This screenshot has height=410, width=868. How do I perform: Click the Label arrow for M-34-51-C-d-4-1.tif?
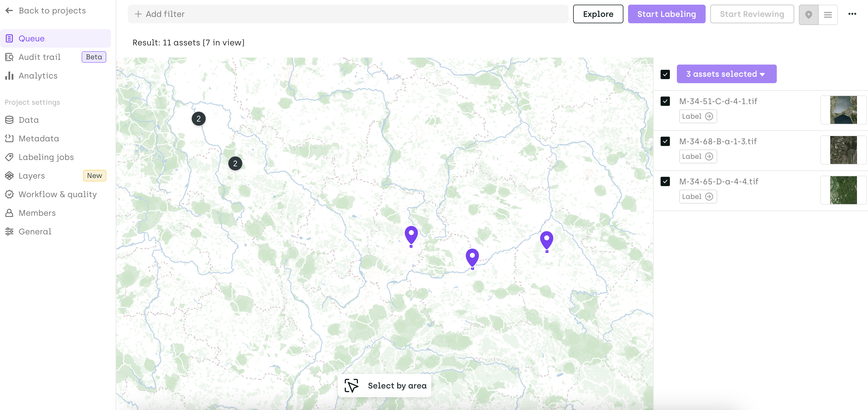pyautogui.click(x=709, y=116)
